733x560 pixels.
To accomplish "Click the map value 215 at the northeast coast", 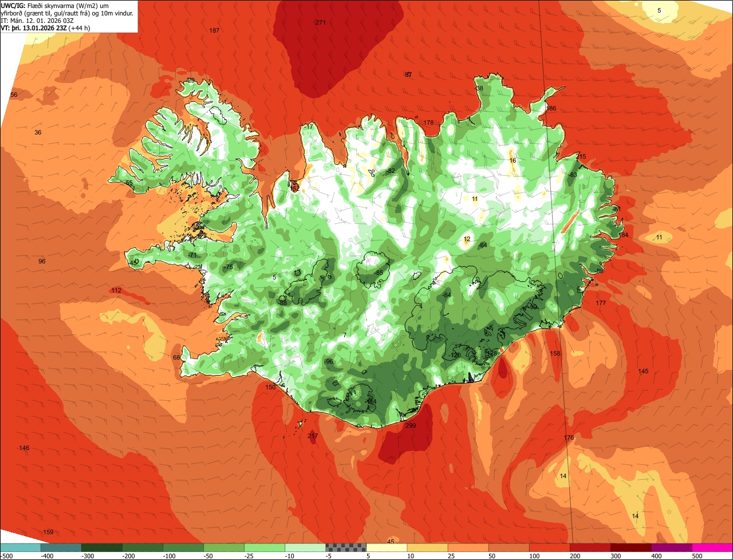I will 581,157.
